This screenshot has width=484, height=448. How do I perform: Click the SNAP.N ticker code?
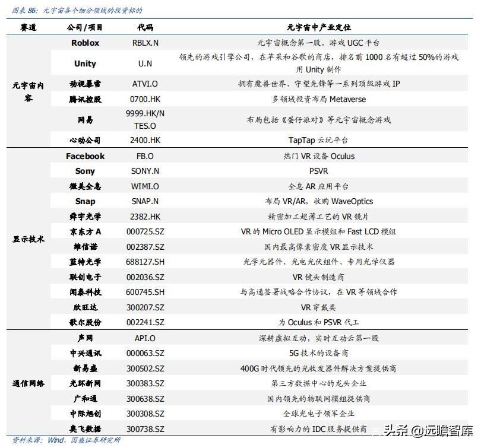(x=145, y=201)
